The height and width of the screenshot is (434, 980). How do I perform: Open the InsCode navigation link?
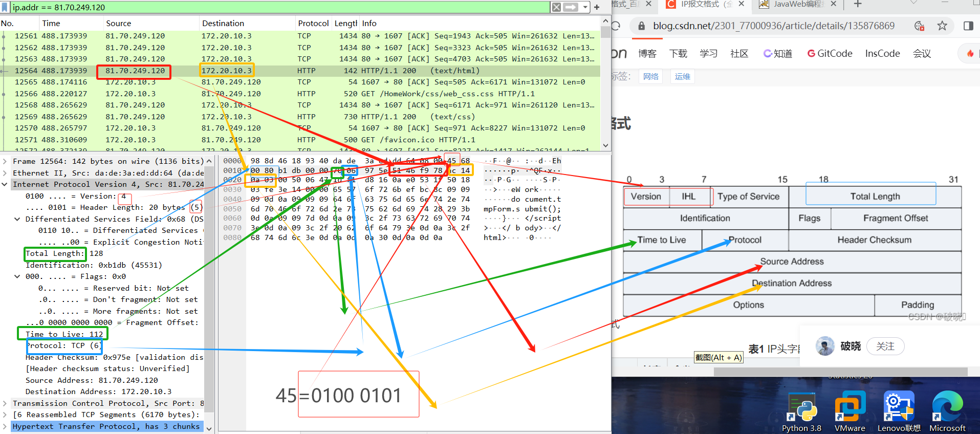[882, 54]
